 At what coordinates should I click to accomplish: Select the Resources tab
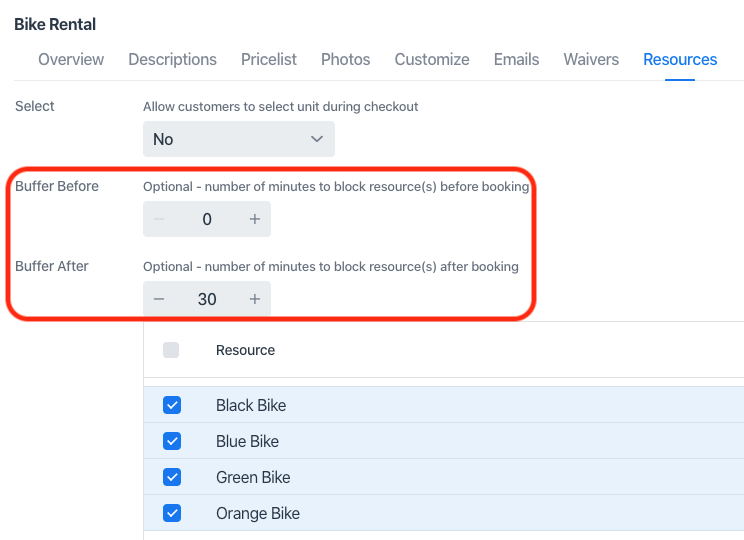click(x=680, y=59)
